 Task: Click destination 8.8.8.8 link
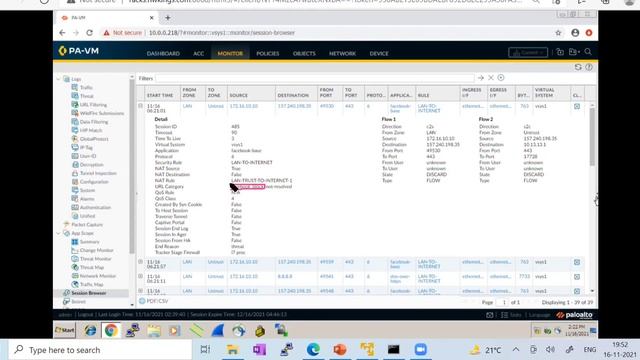click(285, 276)
